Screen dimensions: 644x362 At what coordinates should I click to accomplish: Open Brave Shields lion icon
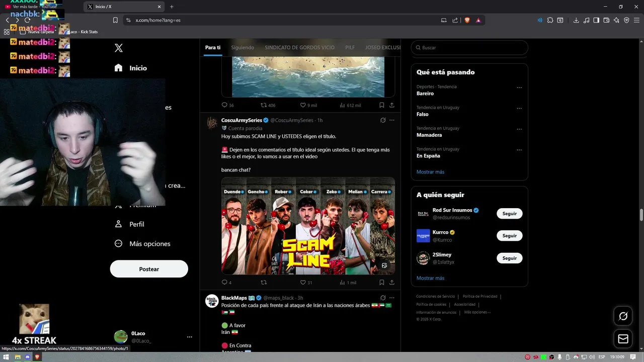click(467, 20)
